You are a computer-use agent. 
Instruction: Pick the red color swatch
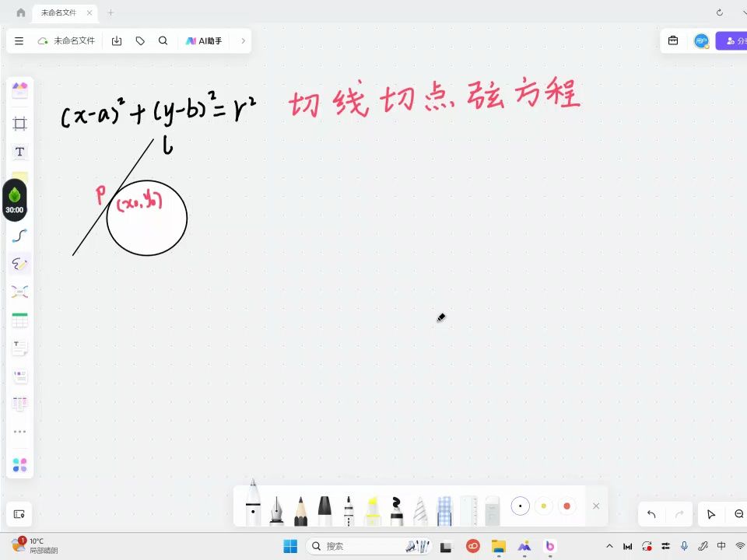tap(566, 506)
